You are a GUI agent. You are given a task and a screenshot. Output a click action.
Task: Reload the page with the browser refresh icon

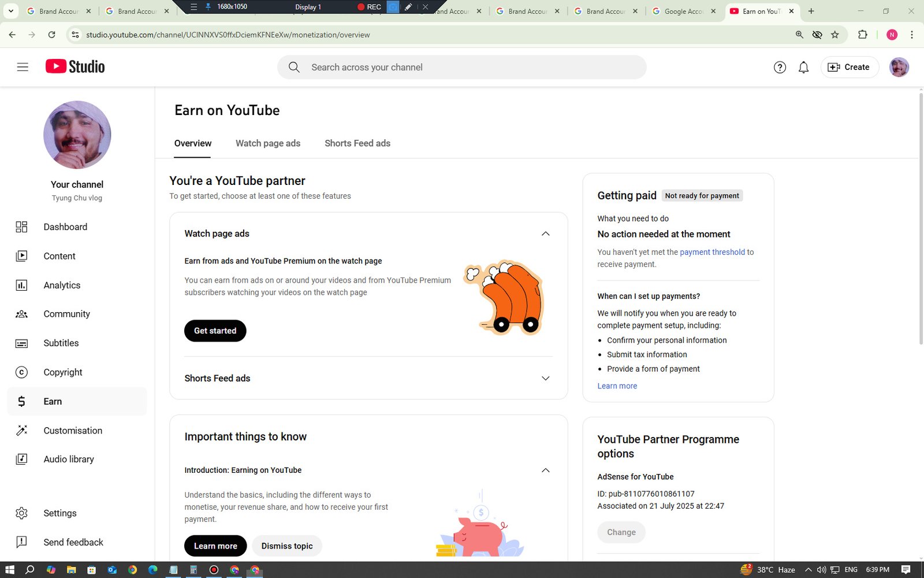click(x=51, y=35)
